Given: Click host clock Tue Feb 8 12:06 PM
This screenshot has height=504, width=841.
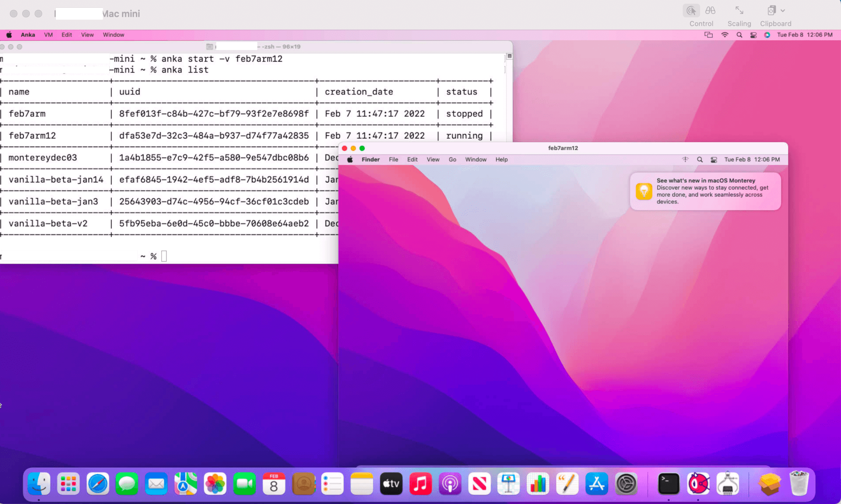Looking at the screenshot, I should 804,35.
